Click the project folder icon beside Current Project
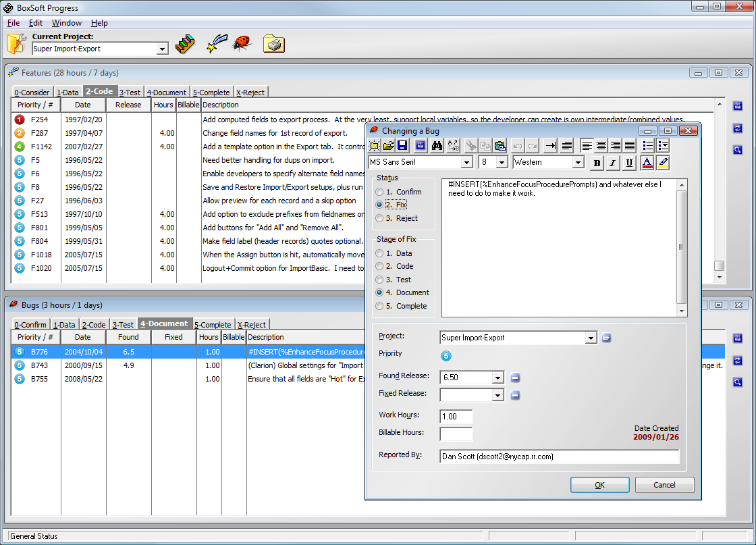 click(x=16, y=44)
